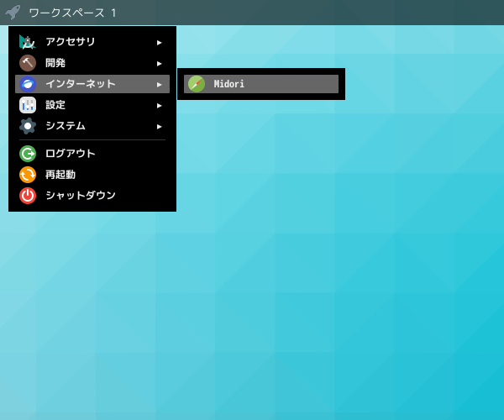Click the Midori compass icon

coord(197,84)
